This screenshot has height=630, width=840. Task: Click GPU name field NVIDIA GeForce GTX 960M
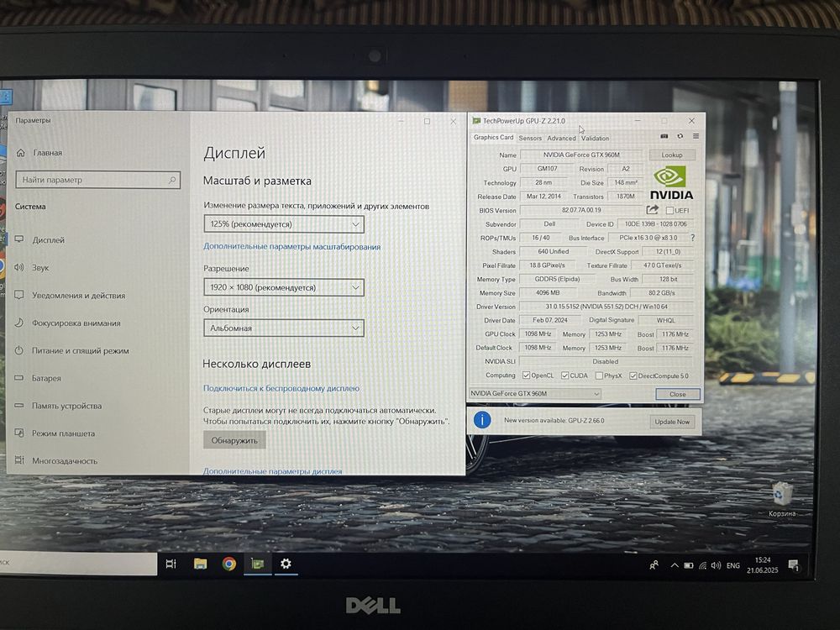[x=581, y=155]
